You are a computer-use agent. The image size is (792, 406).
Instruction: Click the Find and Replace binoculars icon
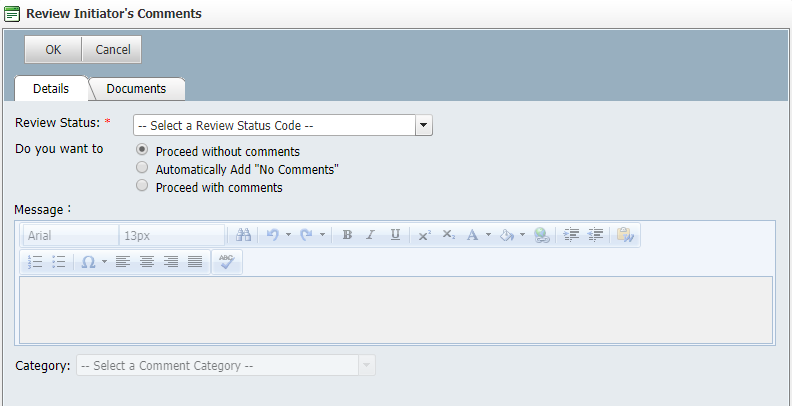(243, 235)
